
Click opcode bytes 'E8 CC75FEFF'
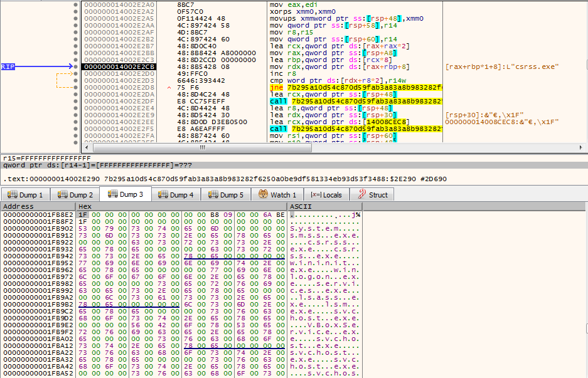(201, 101)
